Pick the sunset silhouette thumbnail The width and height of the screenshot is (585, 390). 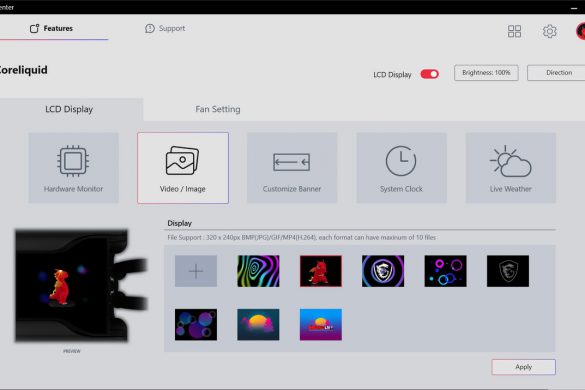pos(258,325)
